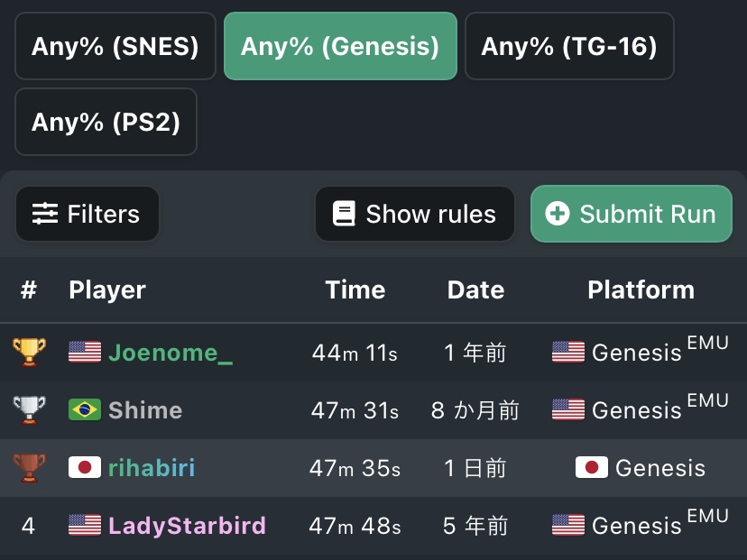747x560 pixels.
Task: Open LadyStarbird player profile link
Action: tap(187, 526)
